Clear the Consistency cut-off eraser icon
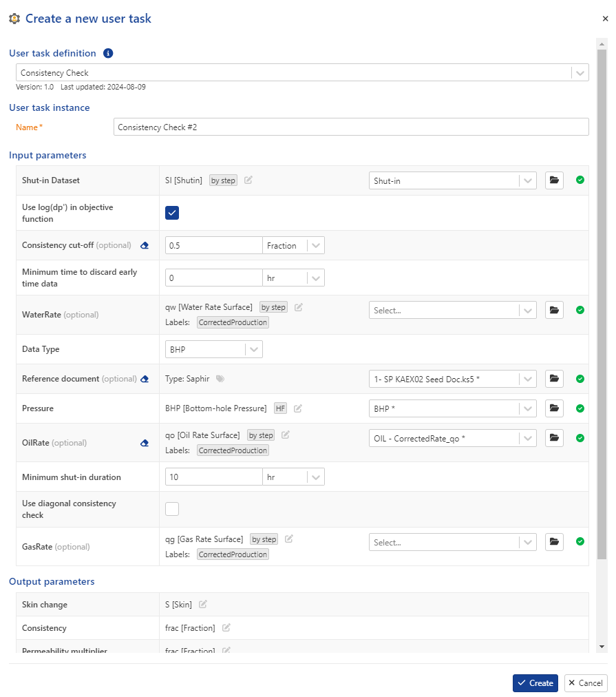This screenshot has width=616, height=697. 145,245
